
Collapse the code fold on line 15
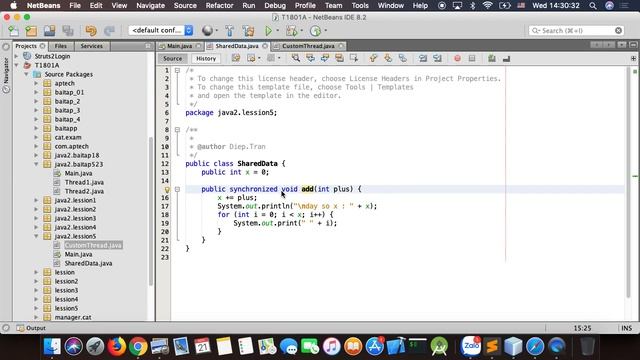[177, 189]
